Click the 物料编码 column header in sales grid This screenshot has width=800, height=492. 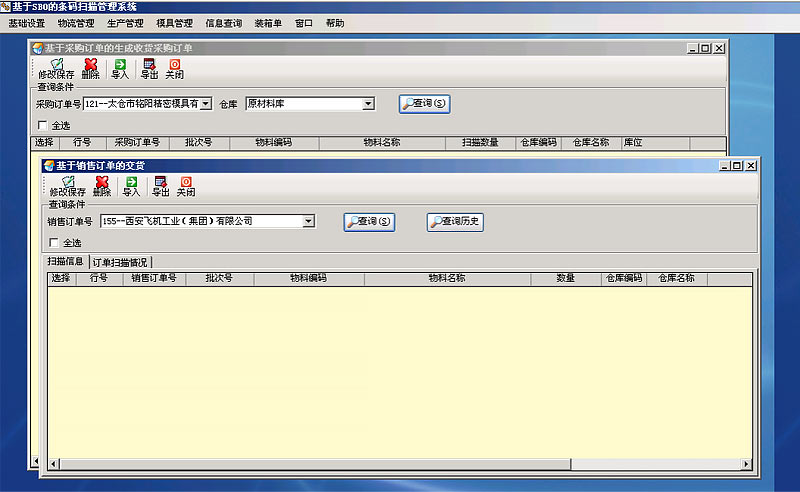(x=308, y=278)
